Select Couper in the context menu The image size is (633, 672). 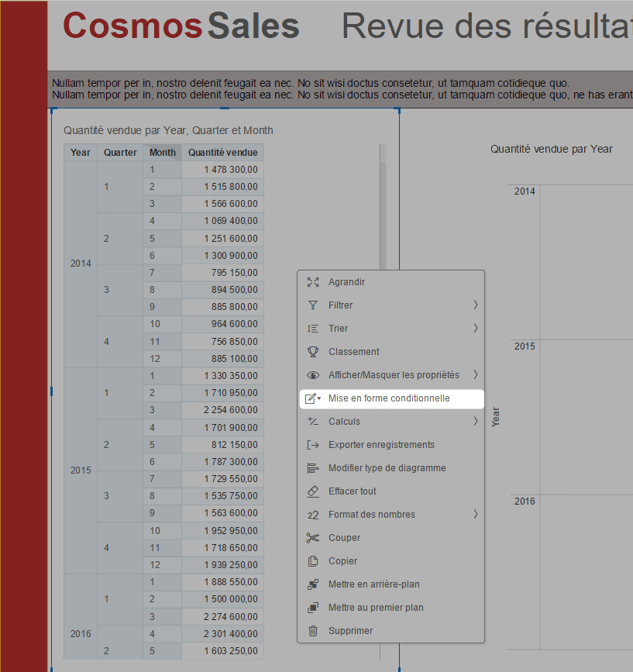pyautogui.click(x=391, y=538)
